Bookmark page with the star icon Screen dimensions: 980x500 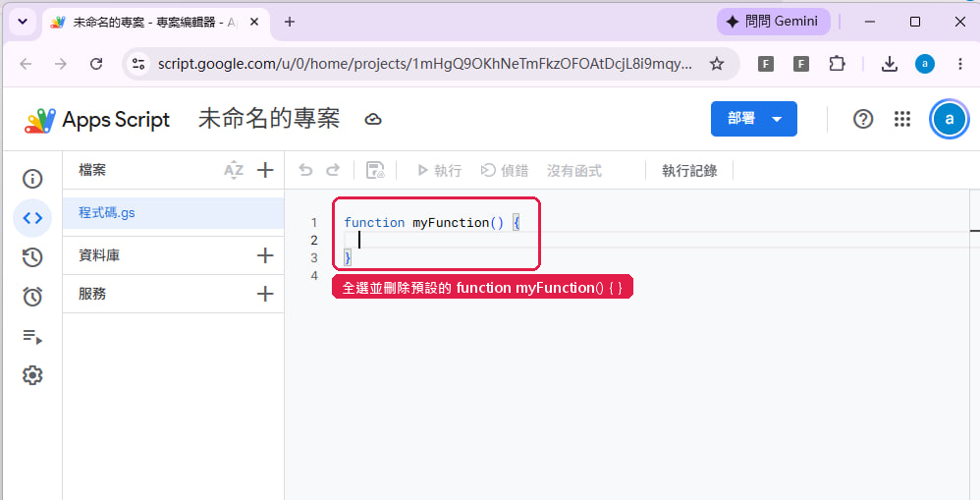[717, 64]
